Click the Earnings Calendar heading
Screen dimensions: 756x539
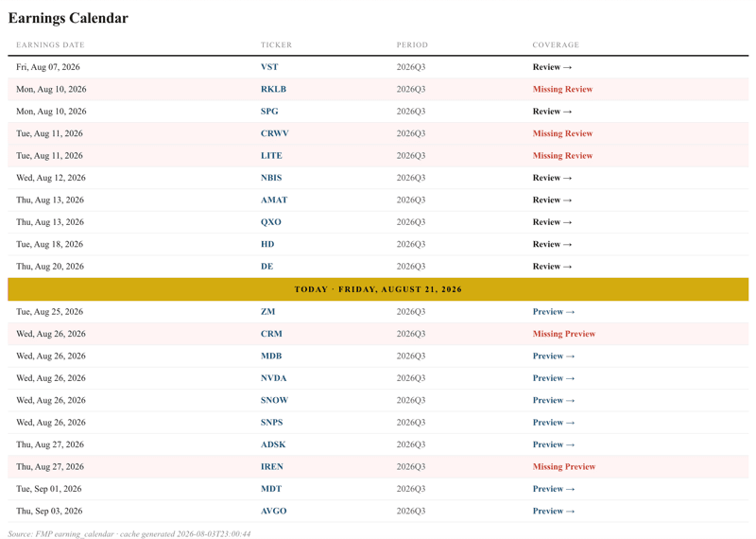pyautogui.click(x=68, y=18)
